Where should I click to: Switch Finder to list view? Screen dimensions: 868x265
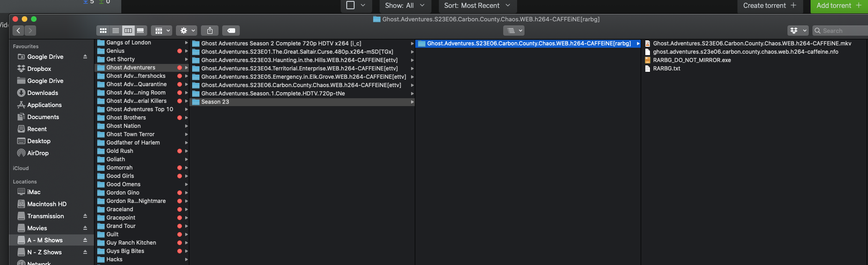pyautogui.click(x=116, y=31)
